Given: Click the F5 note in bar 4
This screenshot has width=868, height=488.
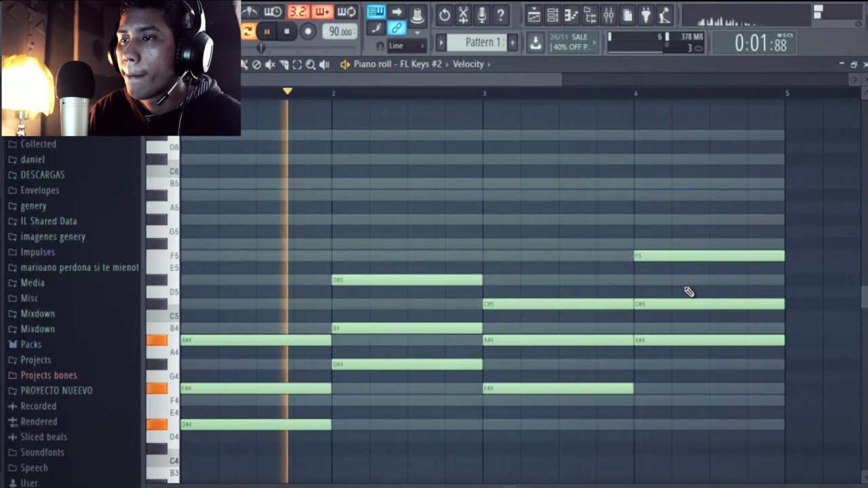Looking at the screenshot, I should (x=709, y=256).
